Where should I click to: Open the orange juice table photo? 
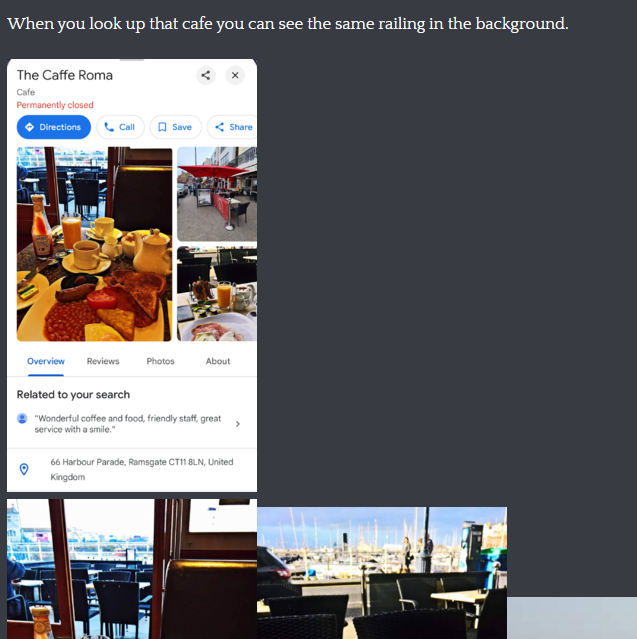217,293
